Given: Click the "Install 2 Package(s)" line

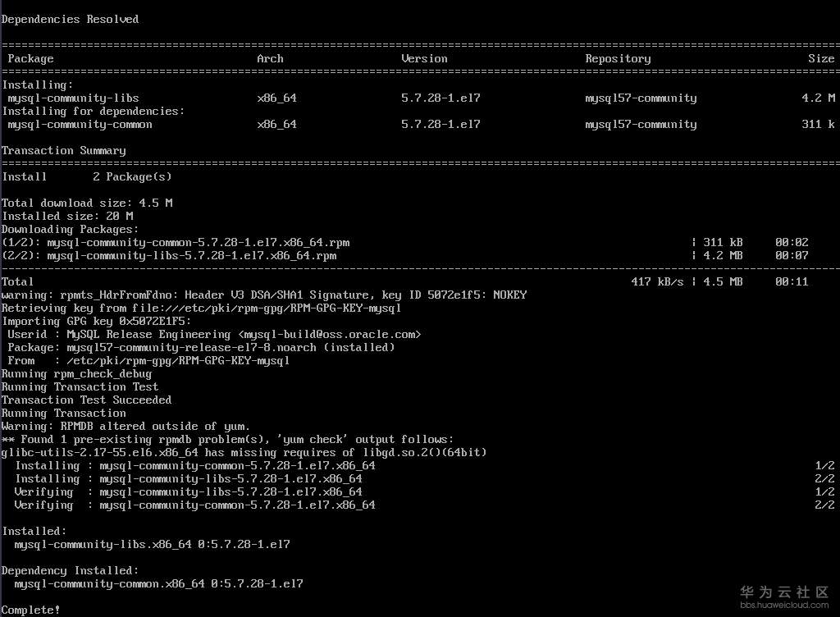Looking at the screenshot, I should click(x=87, y=177).
